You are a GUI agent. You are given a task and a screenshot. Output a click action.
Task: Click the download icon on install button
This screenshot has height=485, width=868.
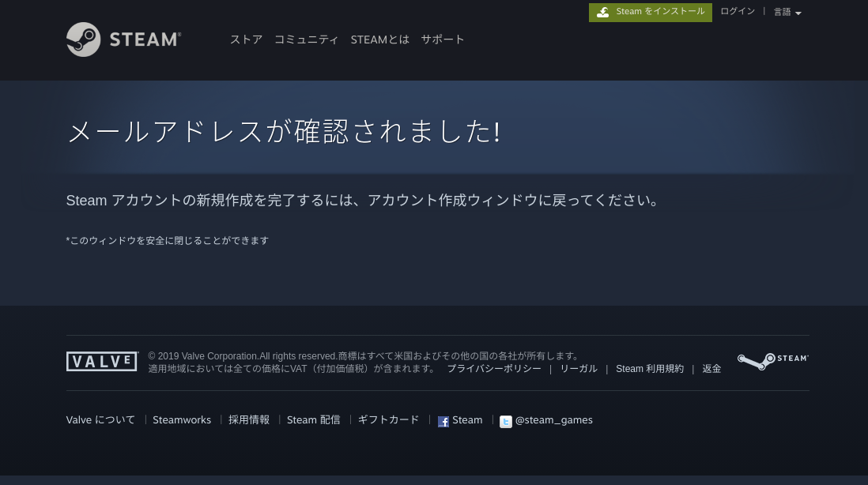click(x=602, y=13)
